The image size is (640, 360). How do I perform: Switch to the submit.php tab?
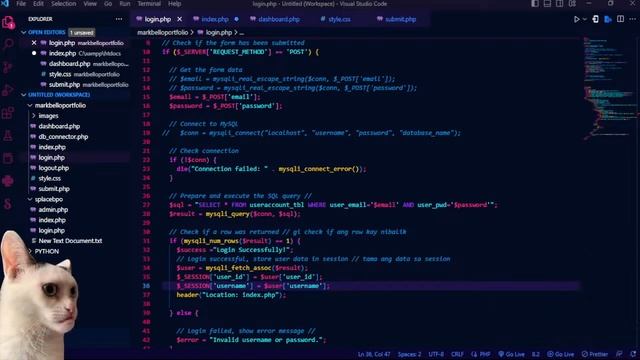[x=400, y=19]
